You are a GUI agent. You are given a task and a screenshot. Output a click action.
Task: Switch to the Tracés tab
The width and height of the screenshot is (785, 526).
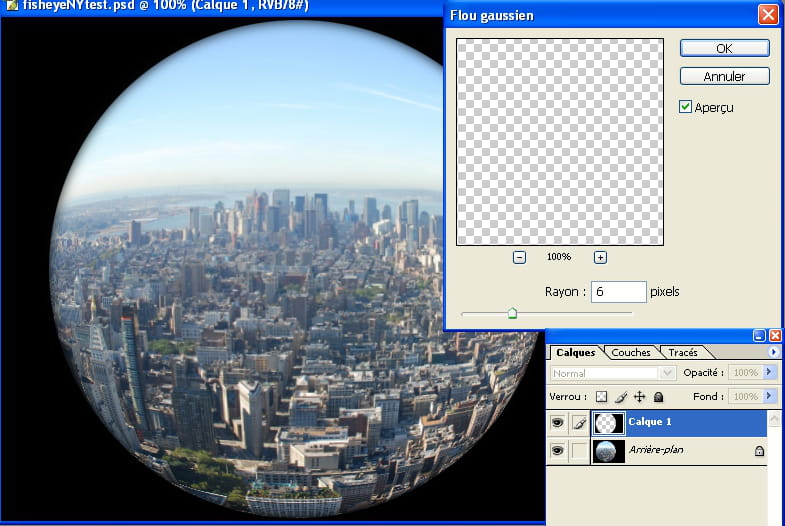683,352
